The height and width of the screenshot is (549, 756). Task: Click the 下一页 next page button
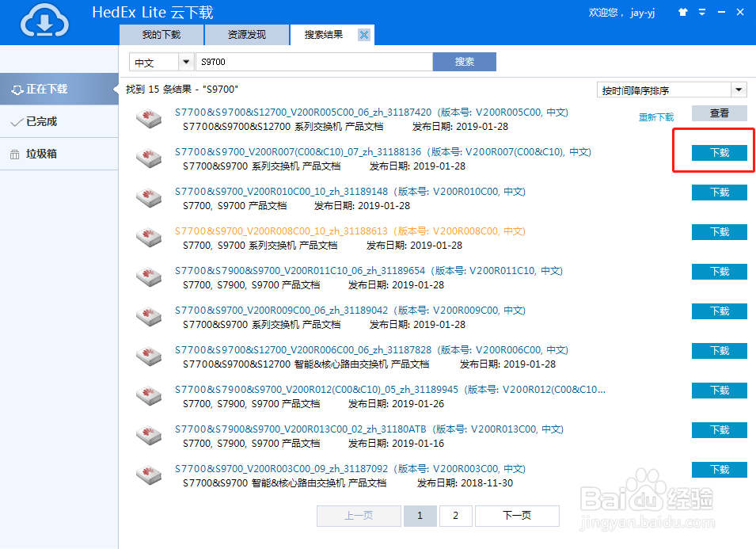pos(517,516)
